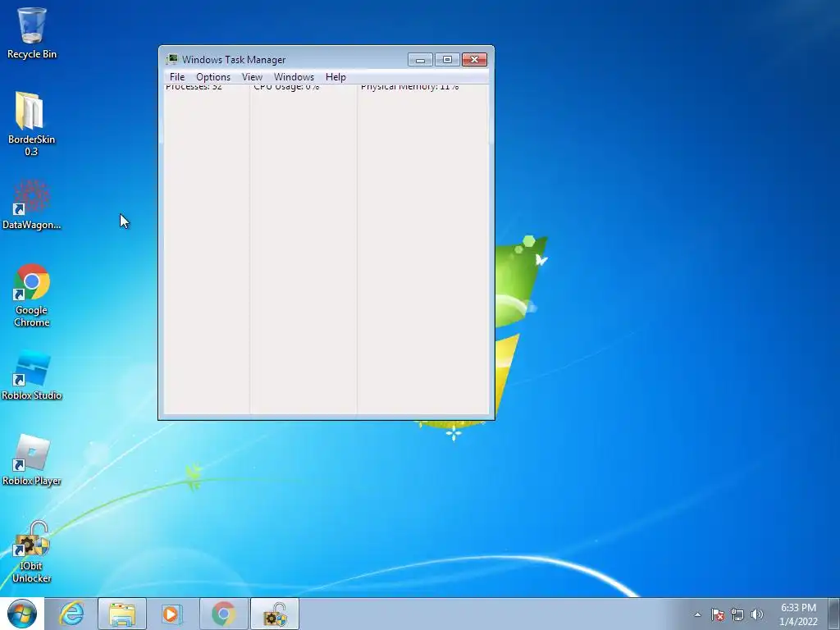
Task: Open the Action Center flag icon
Action: [717, 614]
